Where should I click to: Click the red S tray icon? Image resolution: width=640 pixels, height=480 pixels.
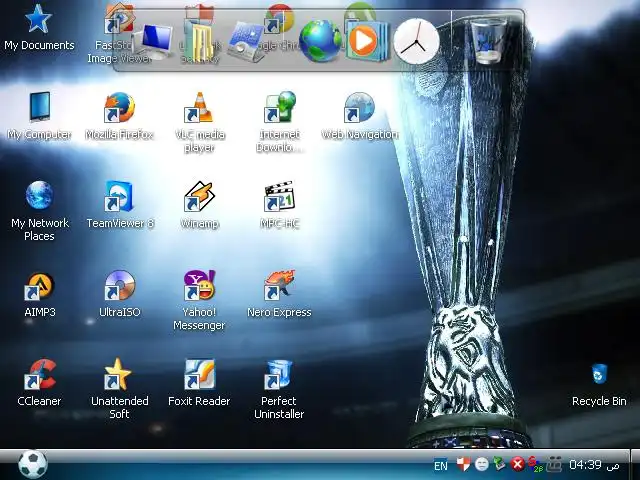click(535, 464)
